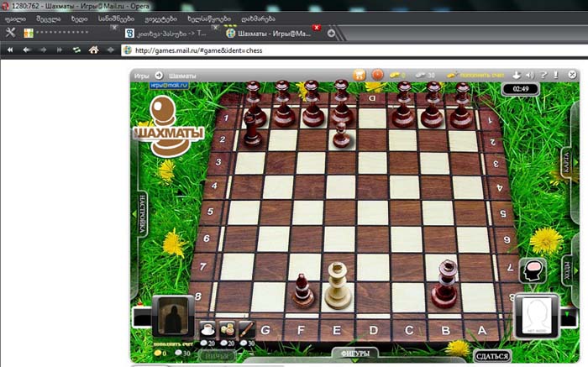Image resolution: width=588 pixels, height=367 pixels.
Task: Send the sushi rolls gift icon
Action: 227,330
